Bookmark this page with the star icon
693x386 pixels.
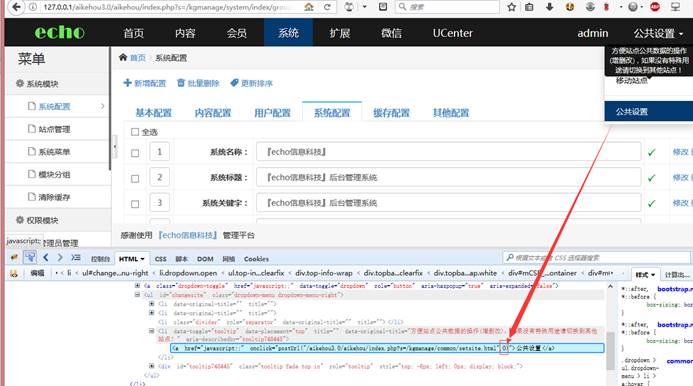pyautogui.click(x=511, y=7)
